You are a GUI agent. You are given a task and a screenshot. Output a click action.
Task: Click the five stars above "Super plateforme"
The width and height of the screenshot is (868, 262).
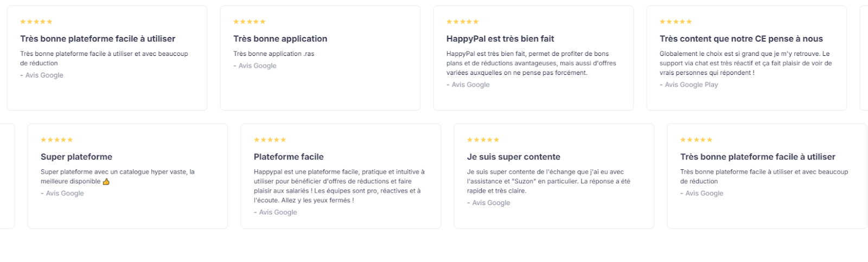(x=56, y=140)
